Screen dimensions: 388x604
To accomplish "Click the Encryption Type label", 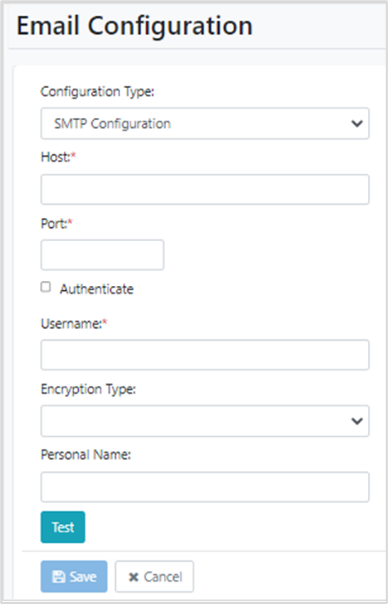I will pyautogui.click(x=89, y=389).
